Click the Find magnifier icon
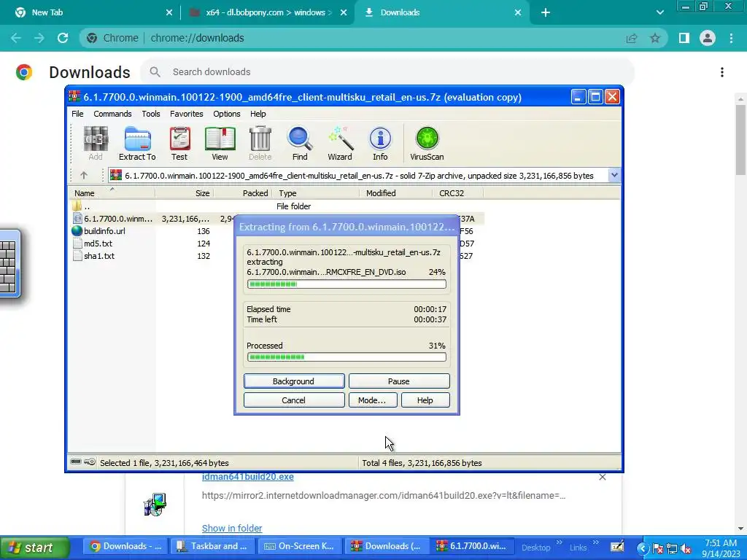Viewport: 747px width, 560px height. click(x=300, y=144)
